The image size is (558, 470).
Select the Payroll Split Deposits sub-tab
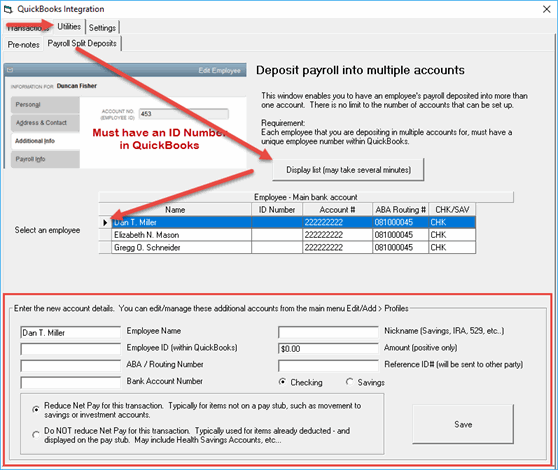pos(82,43)
